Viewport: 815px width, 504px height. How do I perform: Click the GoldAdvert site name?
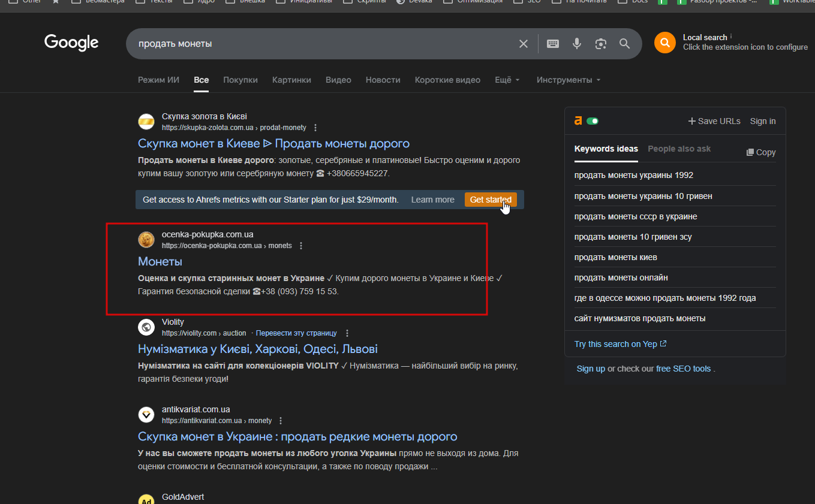[x=183, y=497]
